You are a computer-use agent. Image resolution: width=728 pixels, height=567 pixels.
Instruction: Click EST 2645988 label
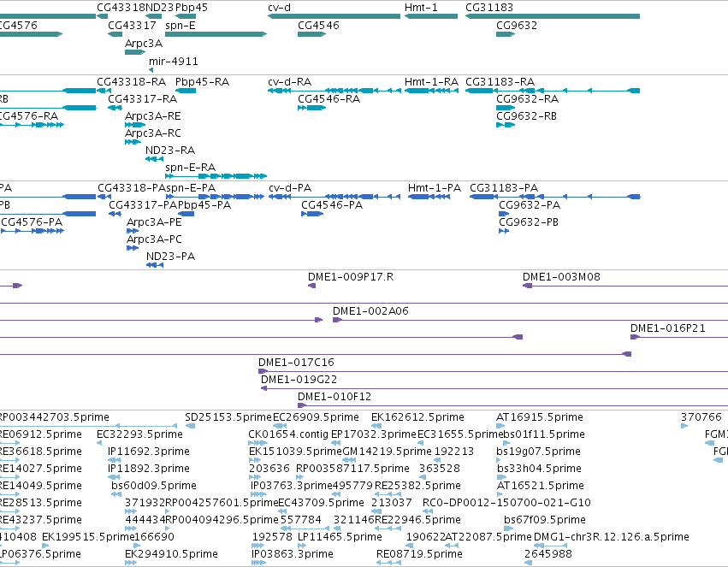(548, 554)
